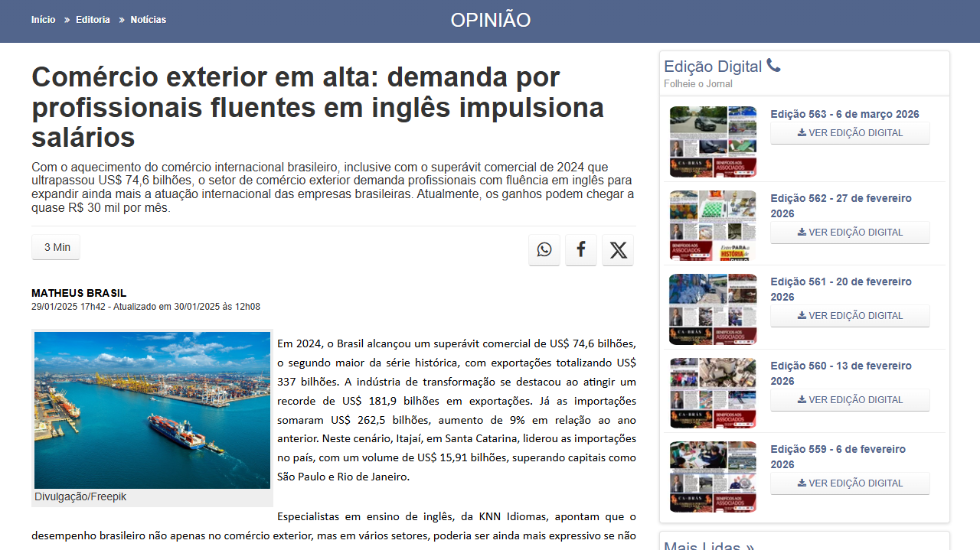980x550 pixels.
Task: Open Editoria breadcrumb link
Action: point(93,20)
